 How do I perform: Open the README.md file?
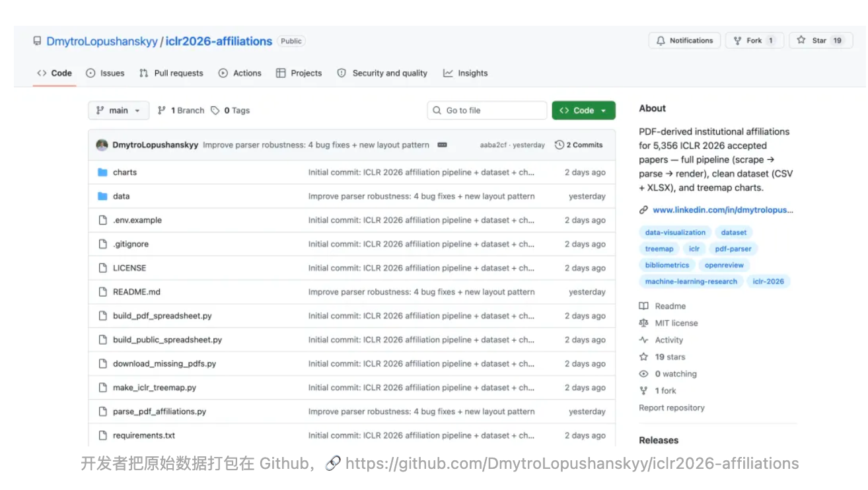137,292
